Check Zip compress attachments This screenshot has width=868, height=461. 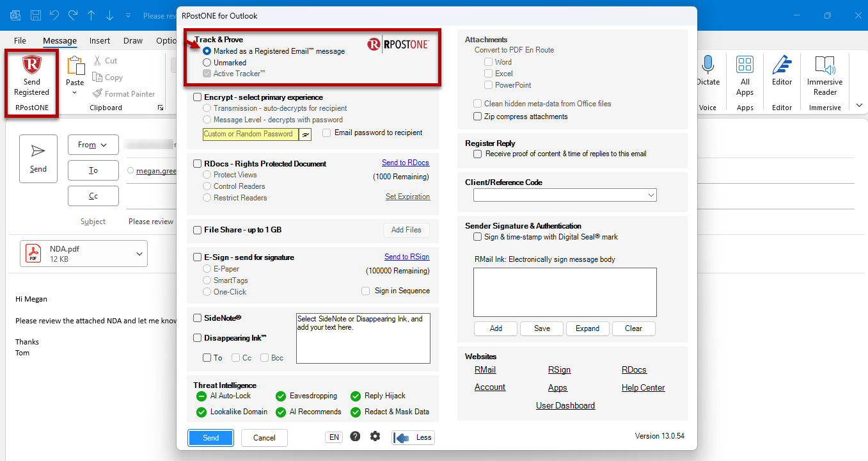(x=478, y=117)
